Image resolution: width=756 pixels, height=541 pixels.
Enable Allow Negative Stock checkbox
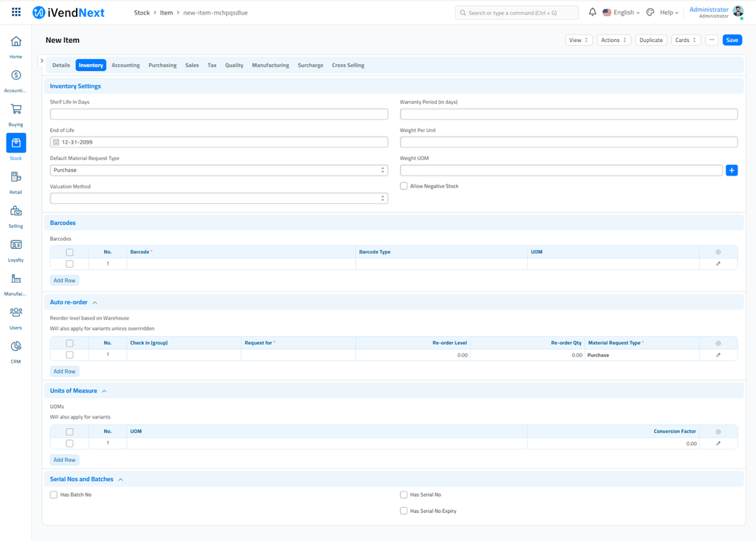pyautogui.click(x=404, y=186)
